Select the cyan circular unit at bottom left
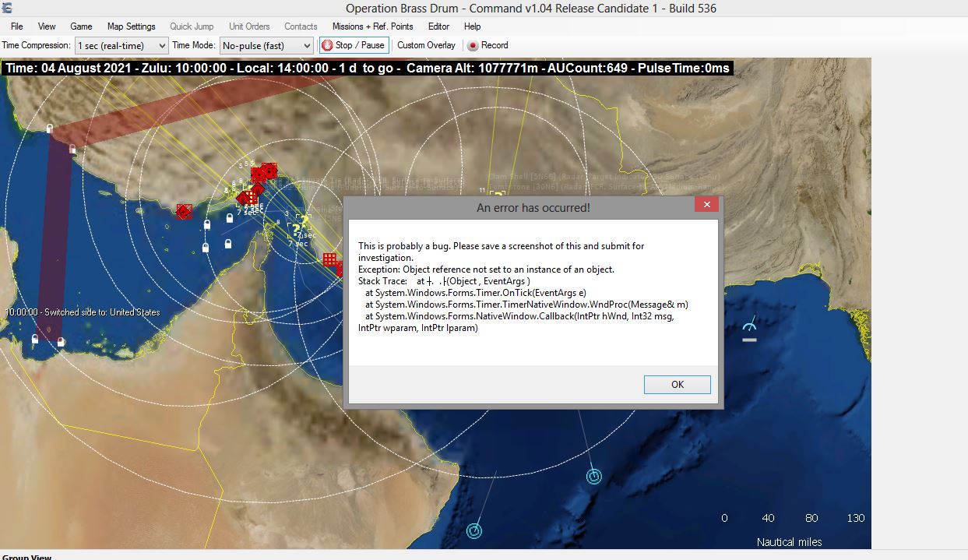 (473, 531)
